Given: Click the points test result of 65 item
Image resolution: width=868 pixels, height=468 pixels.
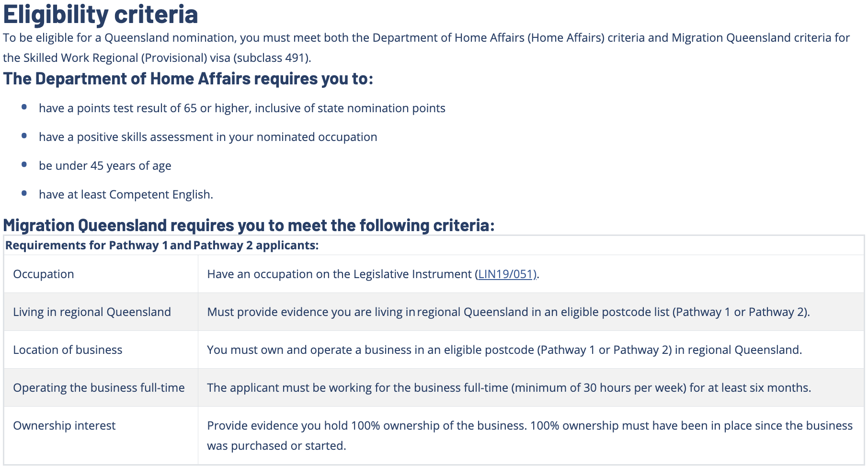Looking at the screenshot, I should [242, 108].
